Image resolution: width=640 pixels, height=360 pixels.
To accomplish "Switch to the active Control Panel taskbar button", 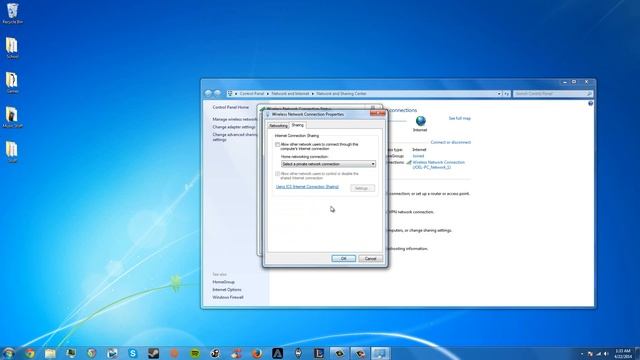I will tap(380, 353).
